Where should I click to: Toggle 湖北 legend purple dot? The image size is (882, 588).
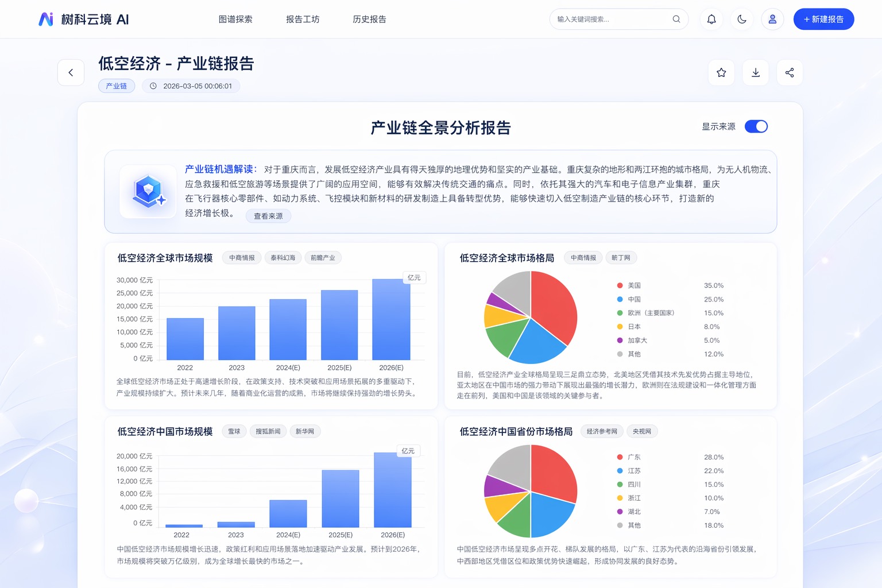(620, 512)
